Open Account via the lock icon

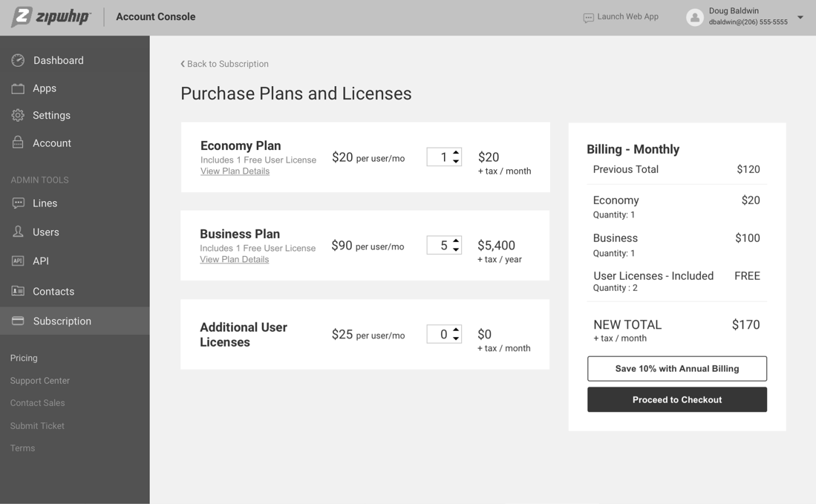point(18,143)
